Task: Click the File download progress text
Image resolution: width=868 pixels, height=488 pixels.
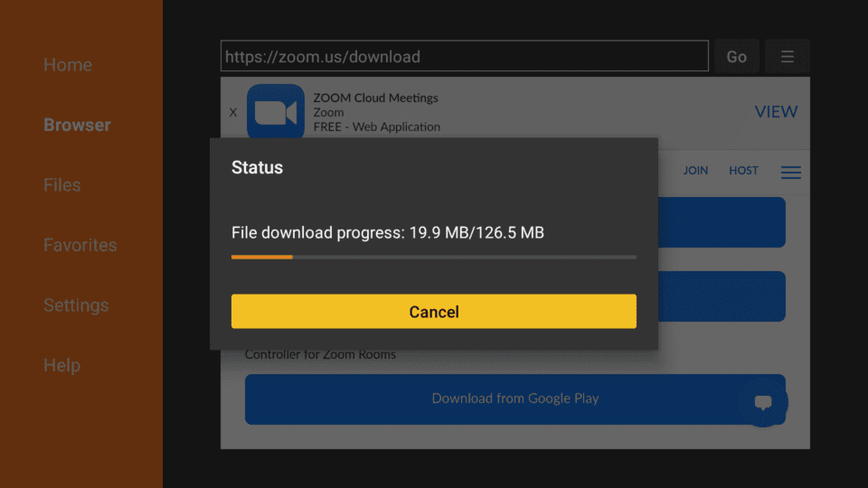Action: (388, 232)
